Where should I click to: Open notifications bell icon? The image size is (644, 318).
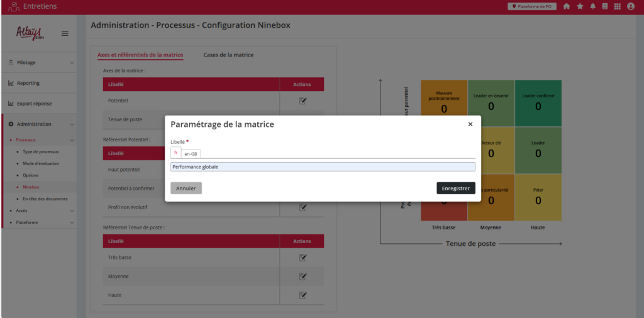pyautogui.click(x=592, y=6)
